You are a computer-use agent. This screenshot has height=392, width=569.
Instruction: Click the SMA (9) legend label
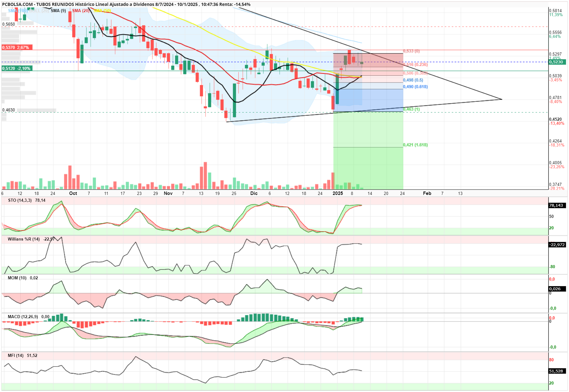(58, 11)
